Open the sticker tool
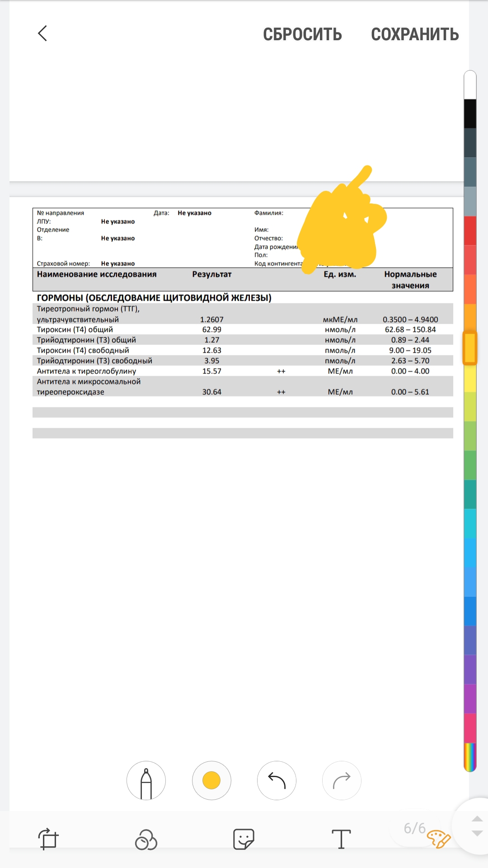 pos(244,840)
